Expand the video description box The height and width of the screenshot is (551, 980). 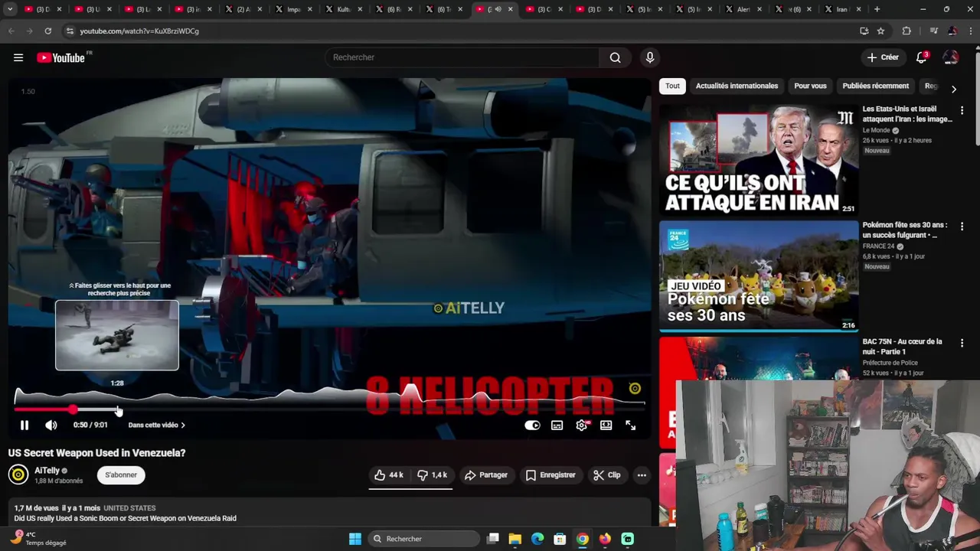tap(329, 514)
